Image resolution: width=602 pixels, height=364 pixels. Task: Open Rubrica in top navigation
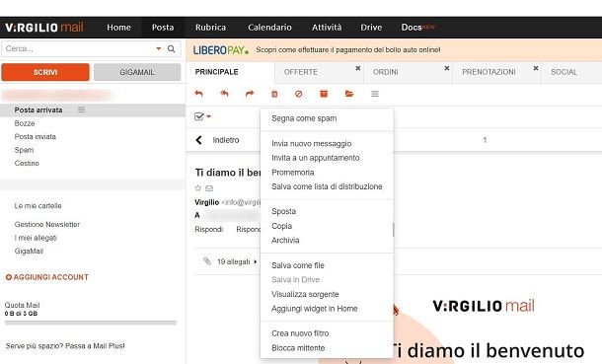point(210,28)
